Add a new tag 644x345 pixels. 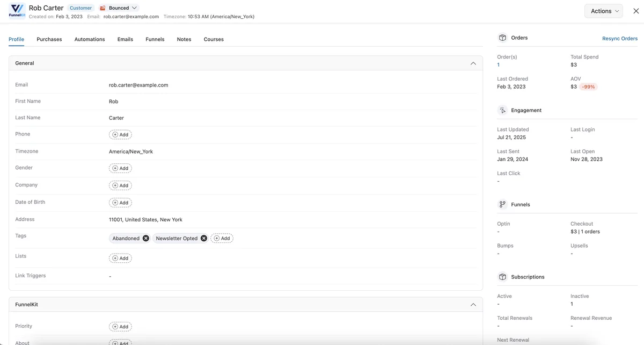point(222,238)
